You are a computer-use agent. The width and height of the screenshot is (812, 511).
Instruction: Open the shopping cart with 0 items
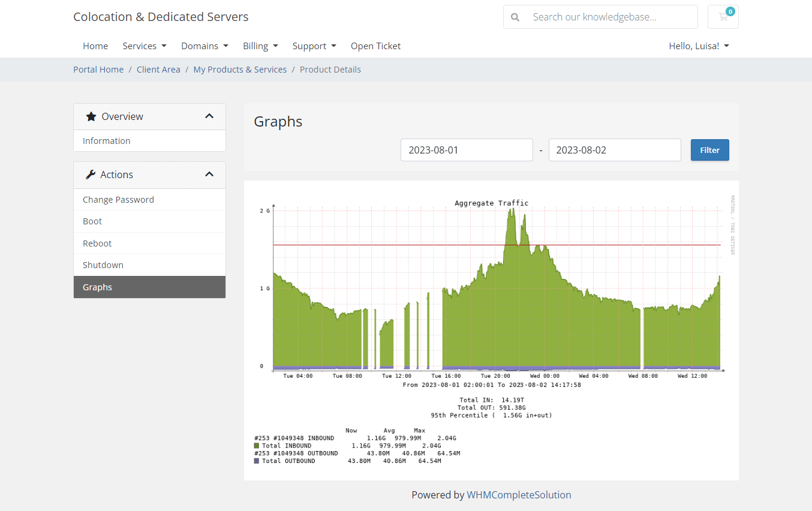click(723, 17)
